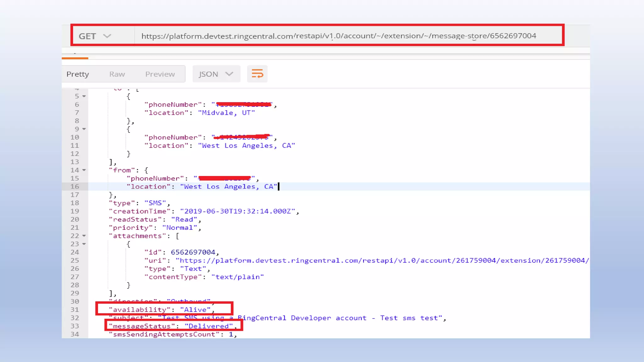Switch to the Pretty view tab
644x362 pixels.
[78, 74]
